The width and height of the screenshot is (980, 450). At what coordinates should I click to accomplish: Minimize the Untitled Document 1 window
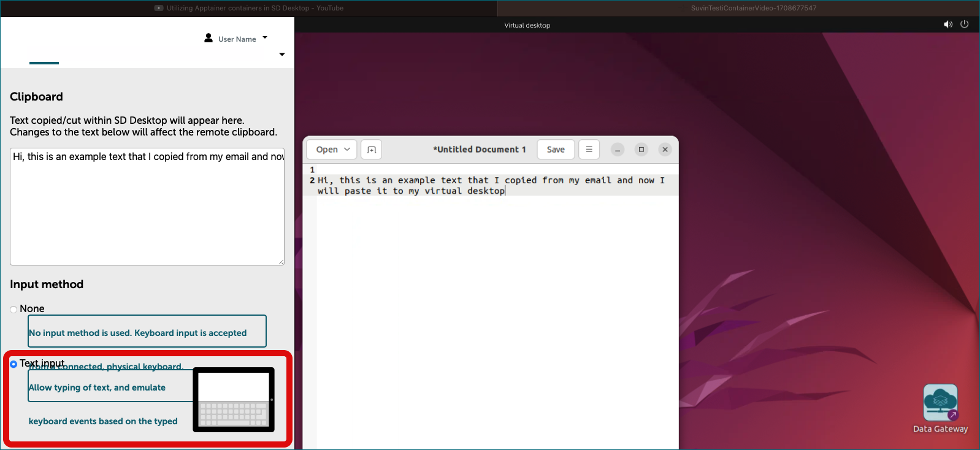coord(618,150)
